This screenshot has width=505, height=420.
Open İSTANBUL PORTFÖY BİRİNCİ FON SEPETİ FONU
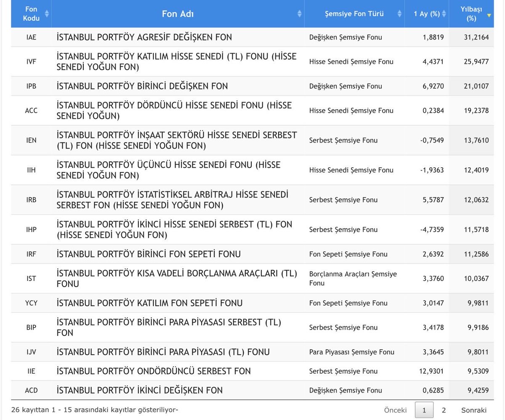point(149,254)
